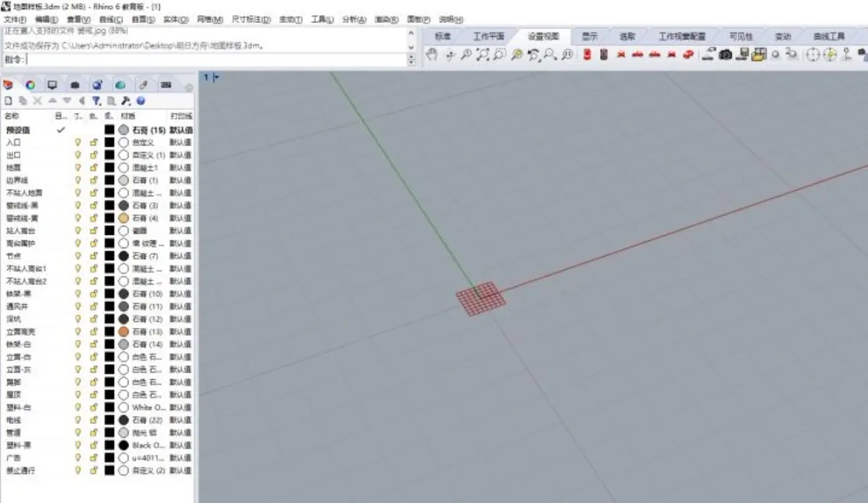Open the camera panel tab icon
Image resolution: width=868 pixels, height=503 pixels.
[x=75, y=85]
